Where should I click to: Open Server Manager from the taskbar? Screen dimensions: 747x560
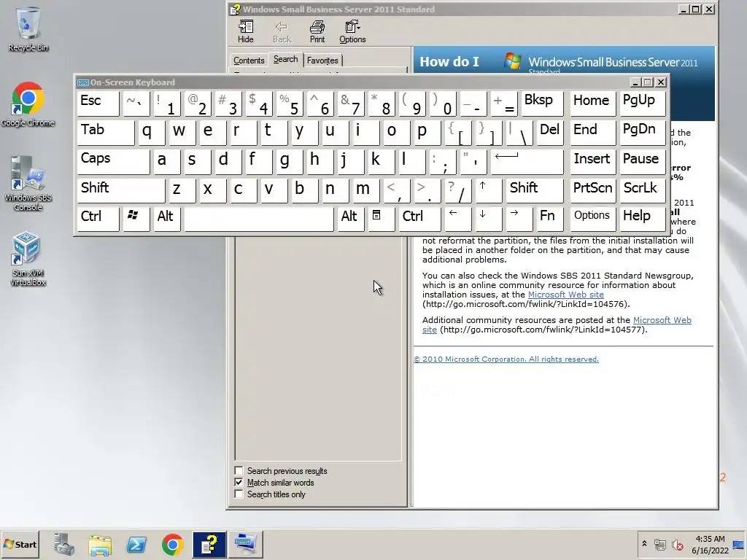click(64, 544)
